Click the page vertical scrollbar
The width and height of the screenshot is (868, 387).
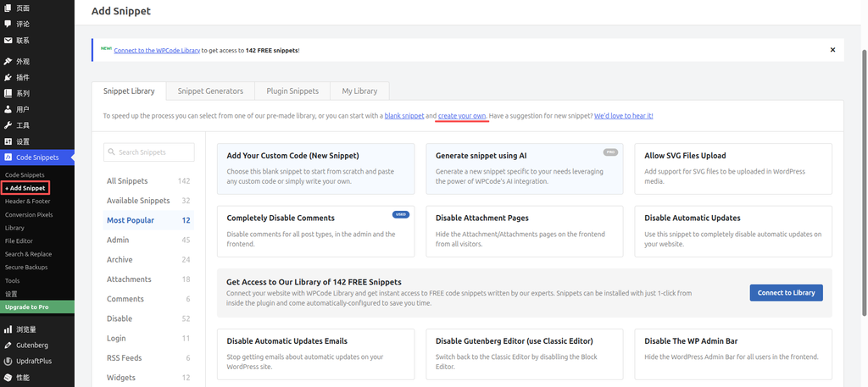click(x=865, y=181)
